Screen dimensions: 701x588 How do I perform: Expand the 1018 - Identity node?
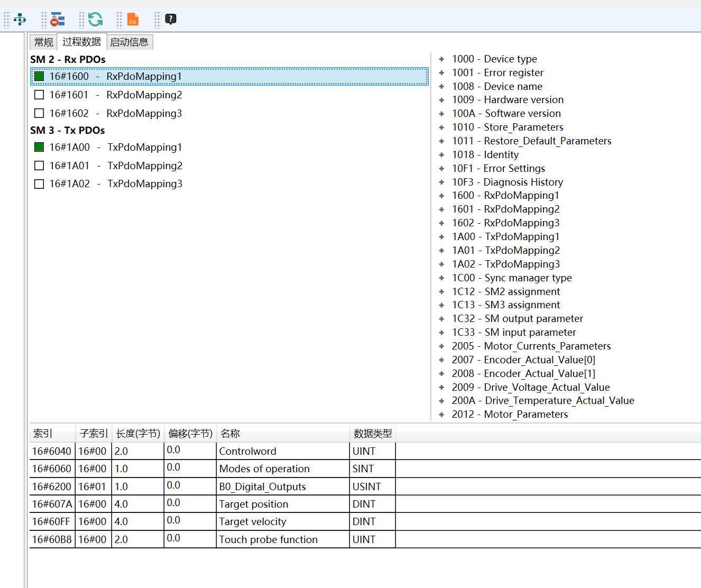[441, 155]
